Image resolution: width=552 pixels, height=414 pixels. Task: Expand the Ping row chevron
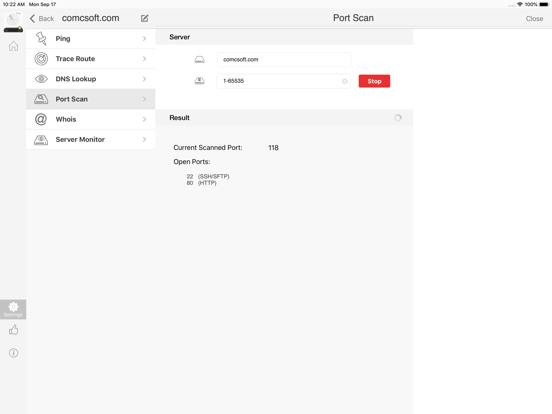pyautogui.click(x=144, y=38)
